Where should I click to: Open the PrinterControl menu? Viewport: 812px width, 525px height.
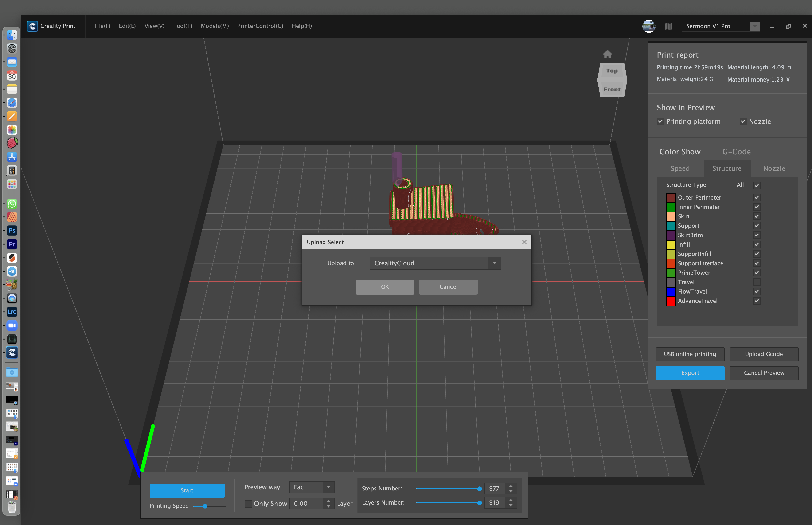pos(260,26)
